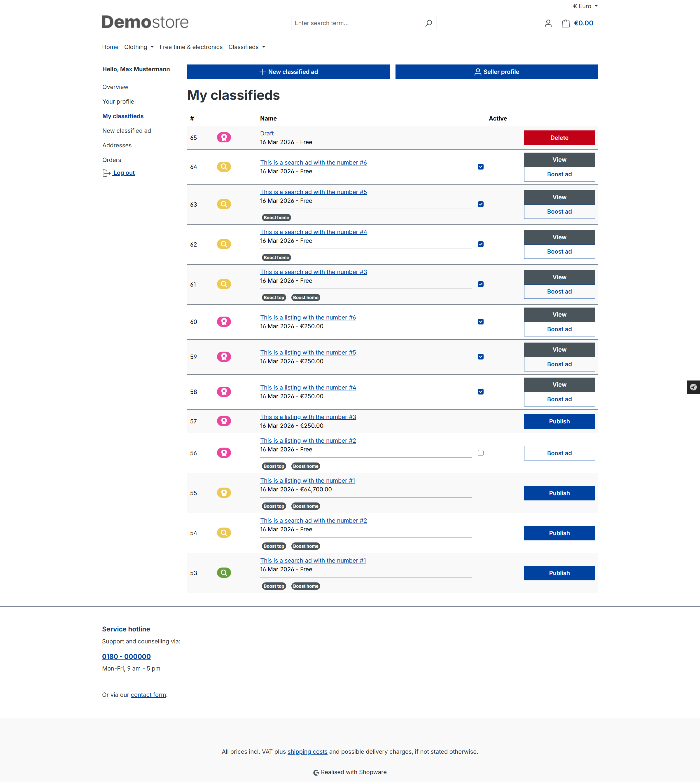The image size is (700, 782).
Task: Click the Symfony debug toolbar icon
Action: pyautogui.click(x=693, y=387)
